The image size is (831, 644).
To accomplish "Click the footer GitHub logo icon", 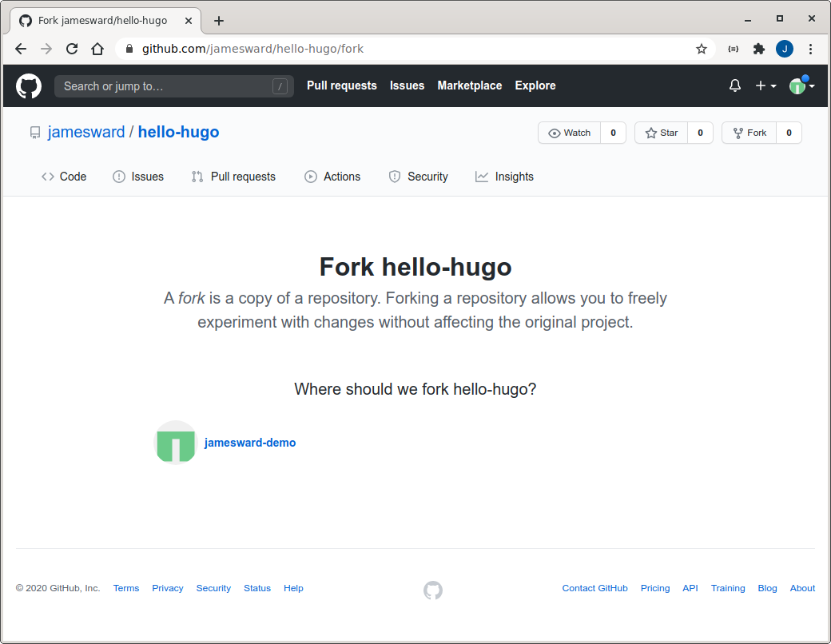I will [x=432, y=590].
